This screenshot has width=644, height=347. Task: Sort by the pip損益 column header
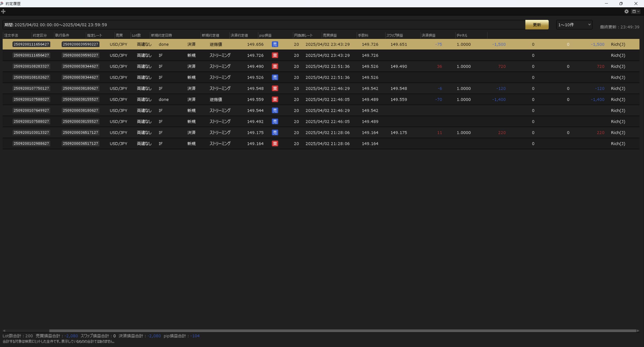click(x=265, y=36)
